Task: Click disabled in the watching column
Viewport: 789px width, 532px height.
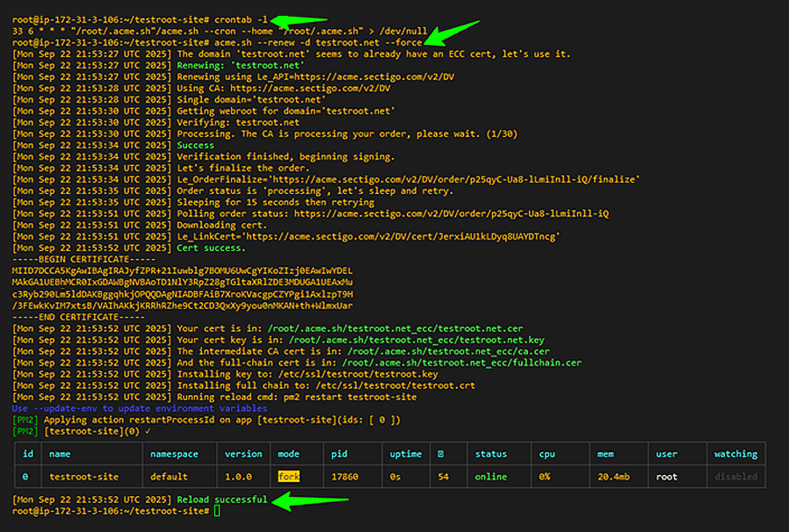Action: (x=736, y=475)
